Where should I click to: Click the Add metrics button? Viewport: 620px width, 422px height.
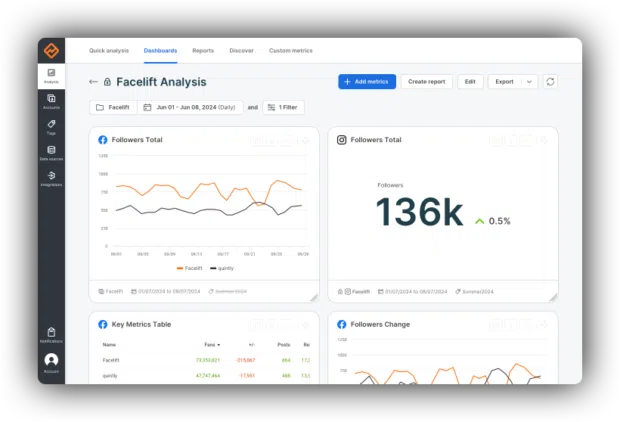(367, 81)
